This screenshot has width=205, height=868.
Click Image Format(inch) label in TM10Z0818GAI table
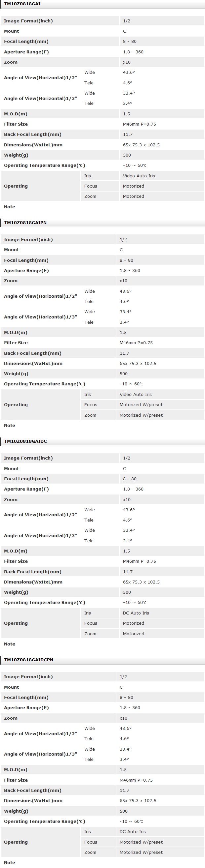click(28, 21)
